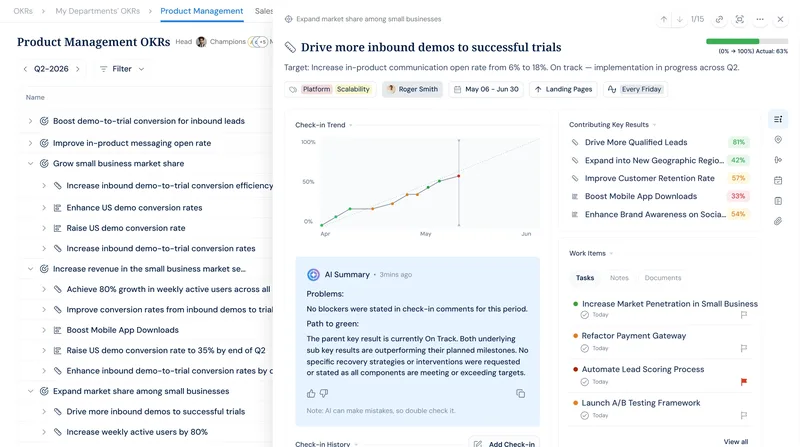Collapse Grow small business market share
Image resolution: width=800 pixels, height=447 pixels.
30,164
